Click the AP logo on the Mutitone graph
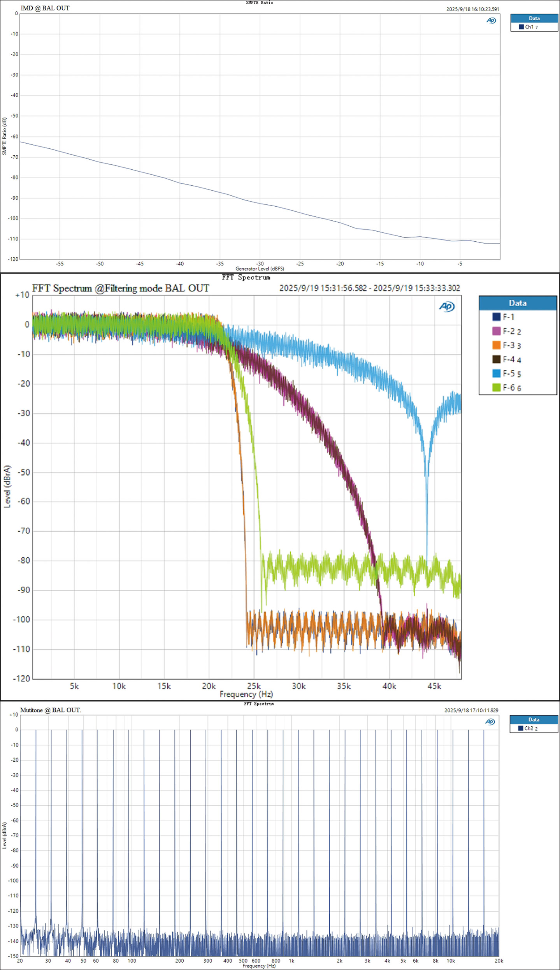This screenshot has width=560, height=970. pyautogui.click(x=490, y=722)
